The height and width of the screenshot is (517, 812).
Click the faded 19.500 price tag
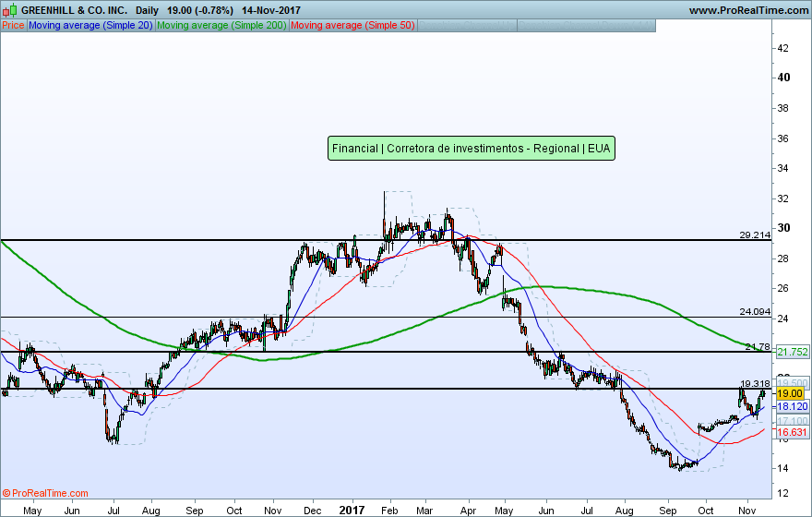point(793,383)
